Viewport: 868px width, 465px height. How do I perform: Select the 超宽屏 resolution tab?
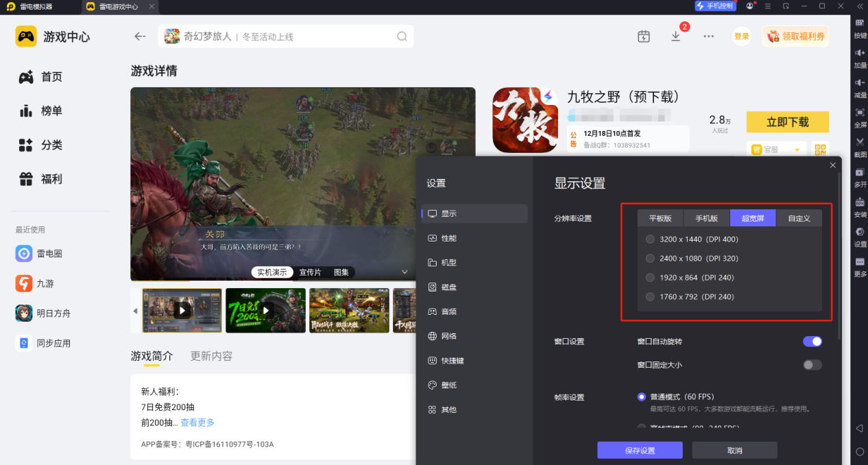[753, 218]
